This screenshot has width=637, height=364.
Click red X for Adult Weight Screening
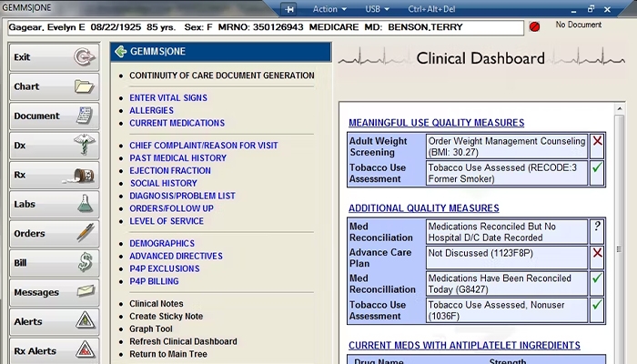597,141
